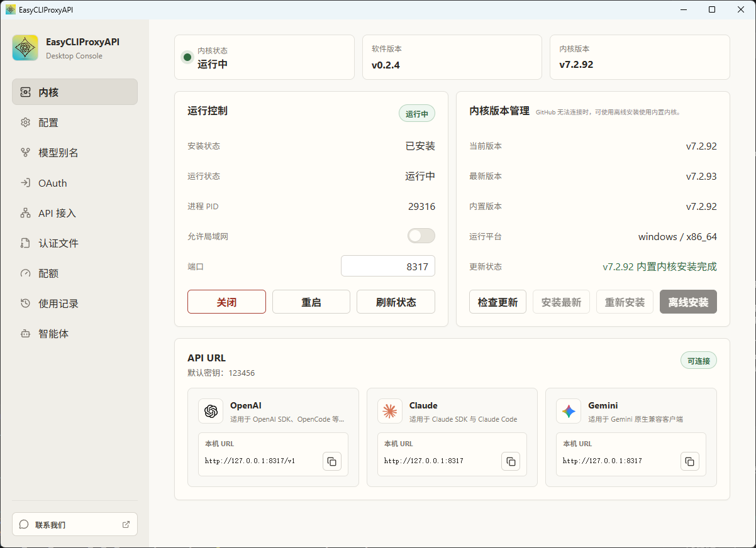Copy the Gemini local URL
Viewport: 756px width, 548px height.
690,461
